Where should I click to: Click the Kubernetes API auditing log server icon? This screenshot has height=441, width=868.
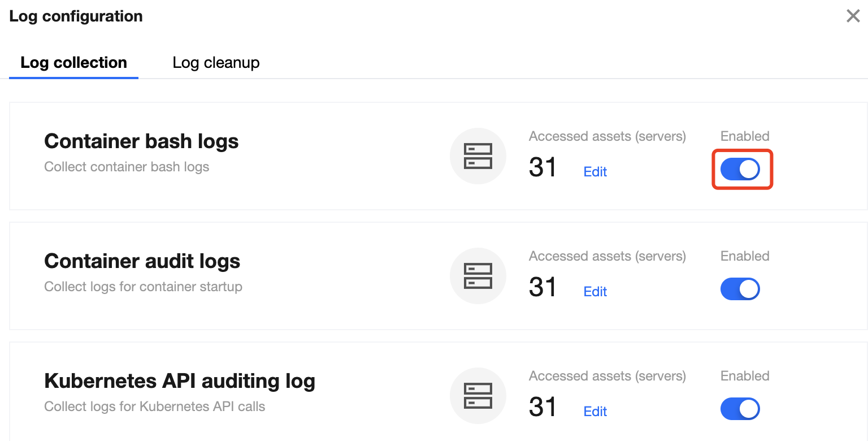478,396
